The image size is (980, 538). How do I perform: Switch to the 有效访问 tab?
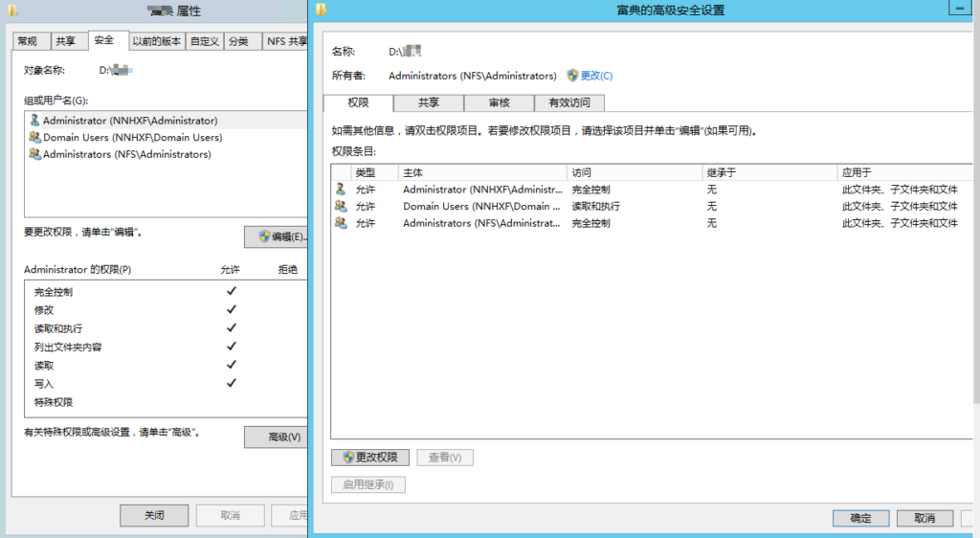(569, 103)
